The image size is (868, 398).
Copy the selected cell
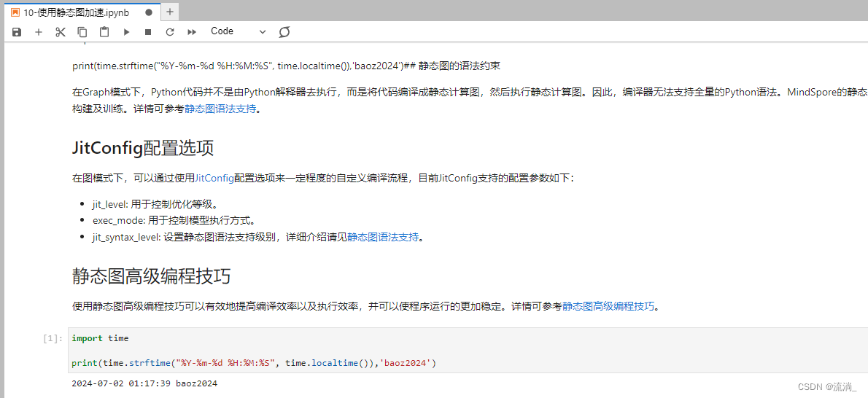point(82,32)
